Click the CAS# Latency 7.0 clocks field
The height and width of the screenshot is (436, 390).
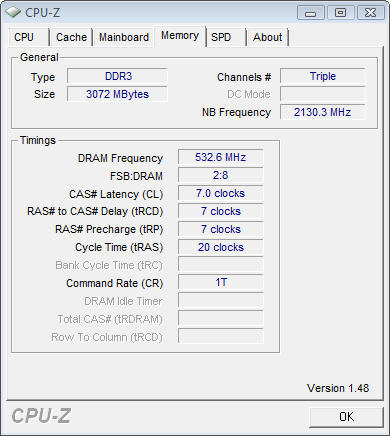point(220,193)
